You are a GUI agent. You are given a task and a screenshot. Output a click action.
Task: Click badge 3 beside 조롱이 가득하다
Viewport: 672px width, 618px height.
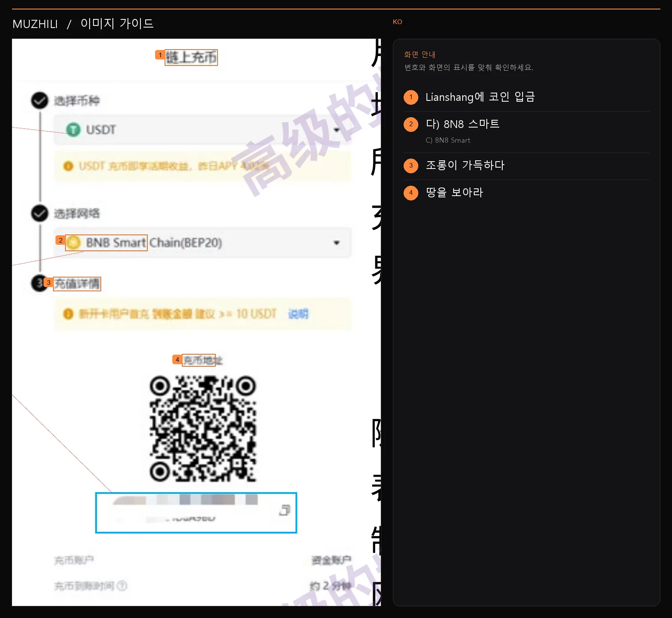pyautogui.click(x=411, y=165)
